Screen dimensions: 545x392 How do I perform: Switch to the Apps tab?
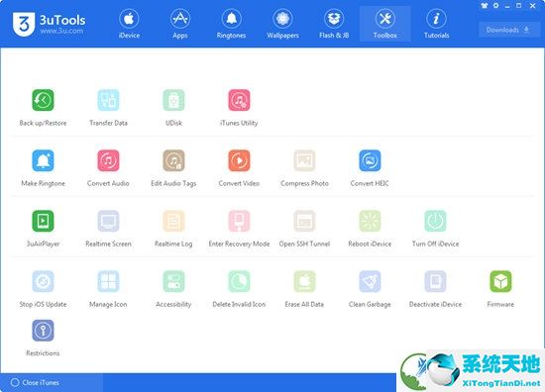[x=180, y=24]
